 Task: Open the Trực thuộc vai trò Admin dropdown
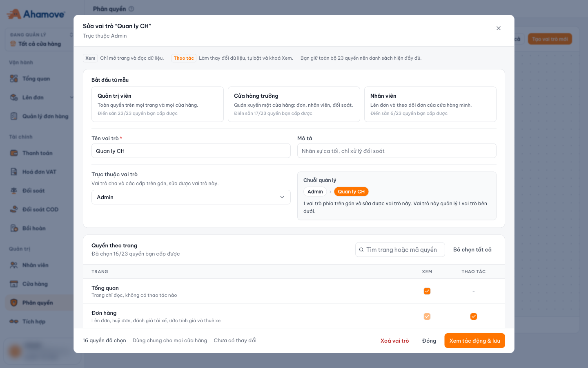point(191,197)
